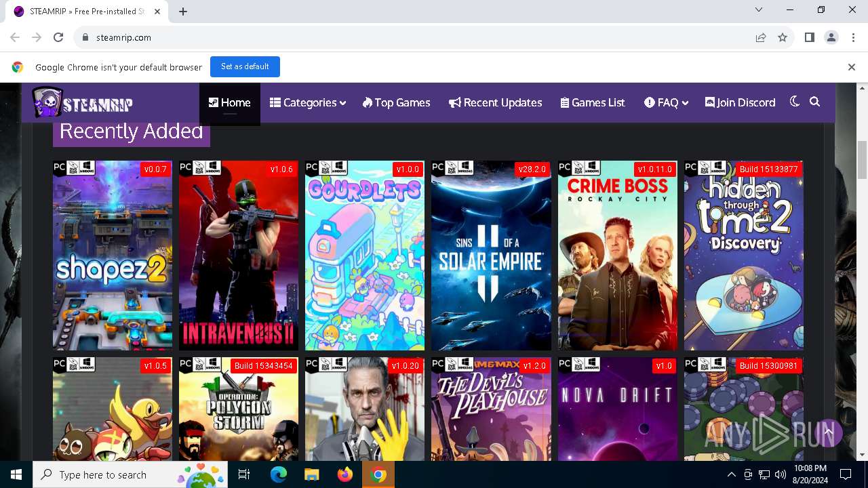Open the Windows Start menu
868x488 pixels.
coord(16,474)
